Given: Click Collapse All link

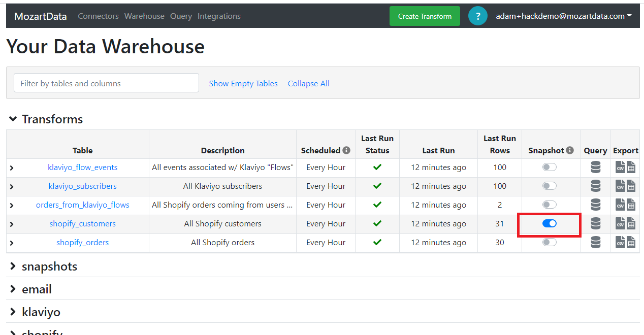Looking at the screenshot, I should pyautogui.click(x=308, y=84).
